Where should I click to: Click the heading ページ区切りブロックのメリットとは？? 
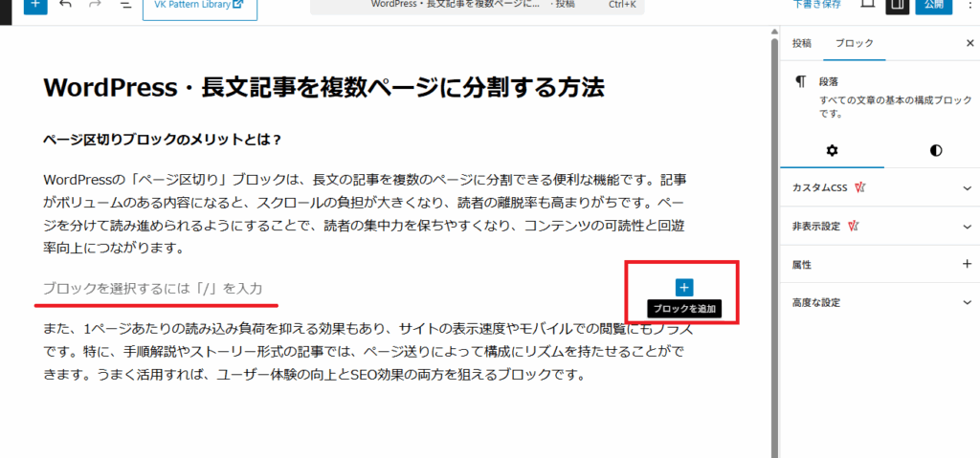coord(162,140)
